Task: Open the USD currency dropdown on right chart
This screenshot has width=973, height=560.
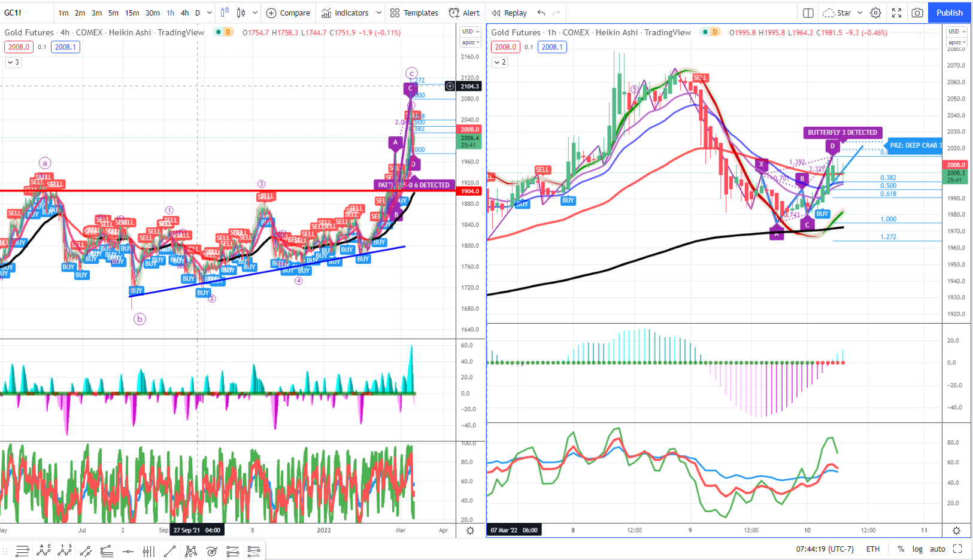Action: [957, 32]
